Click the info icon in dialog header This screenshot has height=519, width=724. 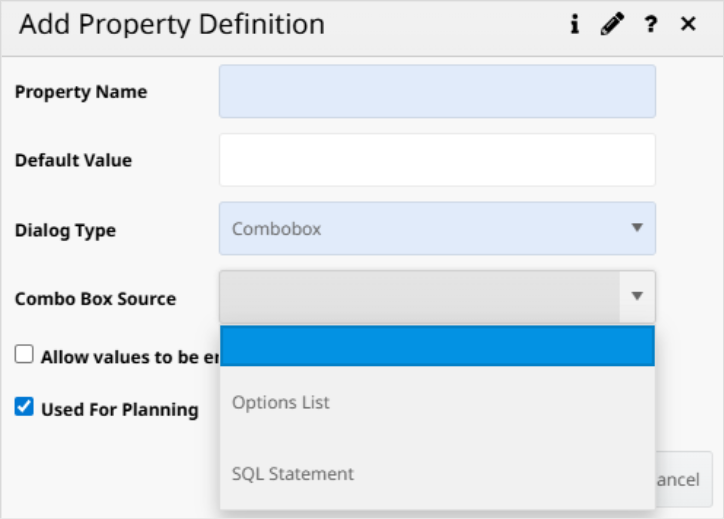pyautogui.click(x=575, y=26)
